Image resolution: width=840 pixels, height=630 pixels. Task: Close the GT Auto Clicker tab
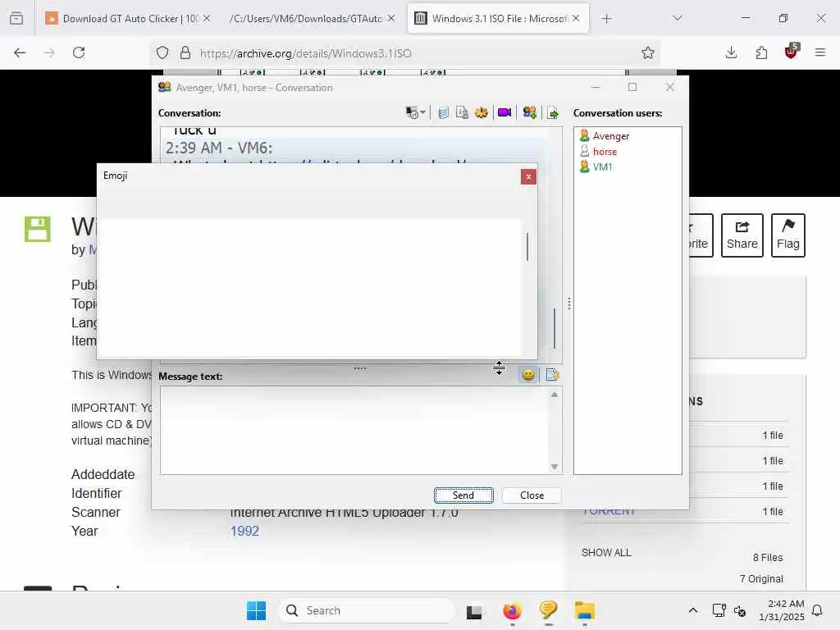207,18
